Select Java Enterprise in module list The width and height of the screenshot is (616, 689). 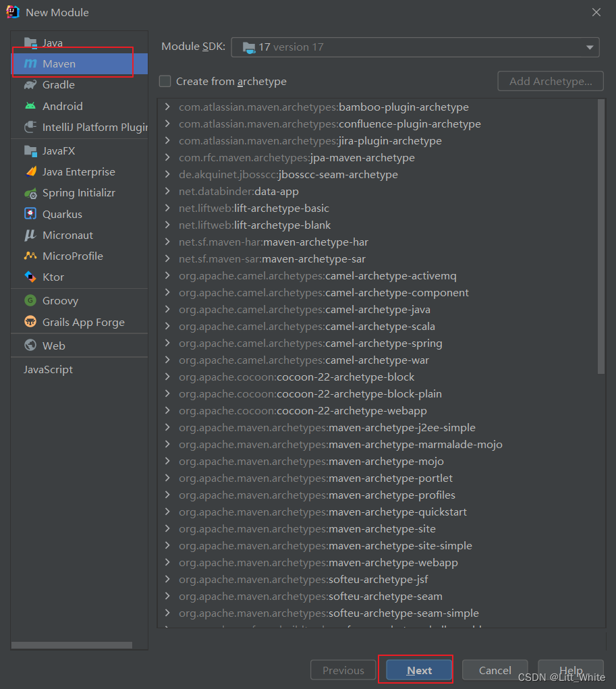click(x=78, y=172)
